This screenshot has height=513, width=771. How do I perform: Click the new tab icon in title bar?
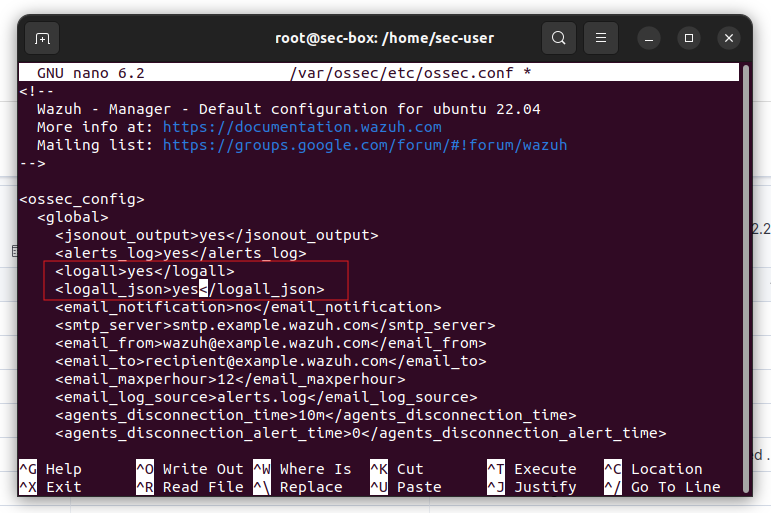[42, 39]
